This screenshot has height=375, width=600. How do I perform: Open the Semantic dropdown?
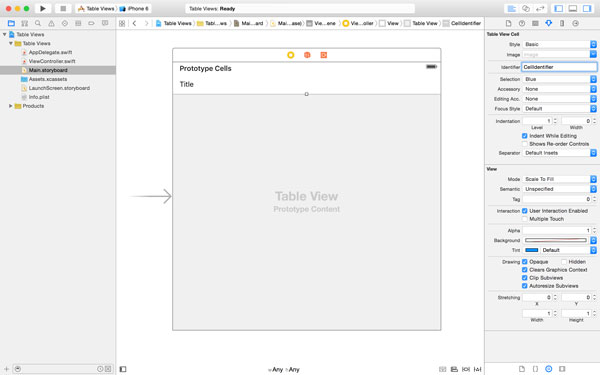[559, 189]
